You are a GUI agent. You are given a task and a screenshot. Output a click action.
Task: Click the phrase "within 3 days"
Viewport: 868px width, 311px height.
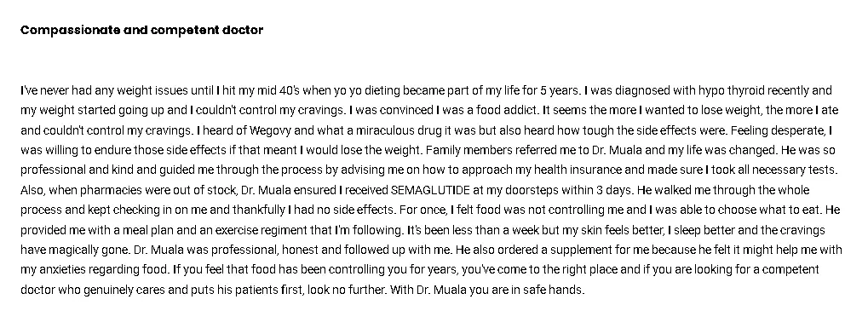[x=597, y=190]
